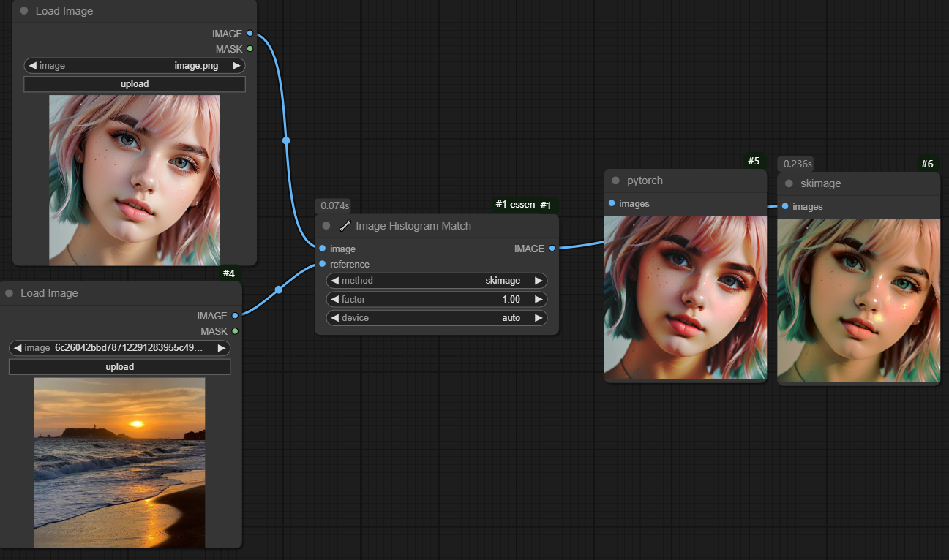
Task: Click the images input port on pytorch node
Action: (612, 203)
